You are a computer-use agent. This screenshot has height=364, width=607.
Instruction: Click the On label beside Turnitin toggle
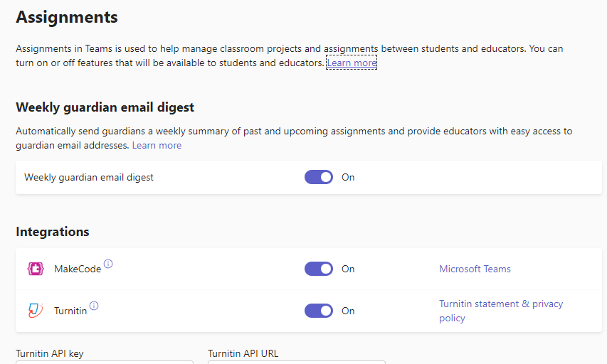tap(348, 311)
